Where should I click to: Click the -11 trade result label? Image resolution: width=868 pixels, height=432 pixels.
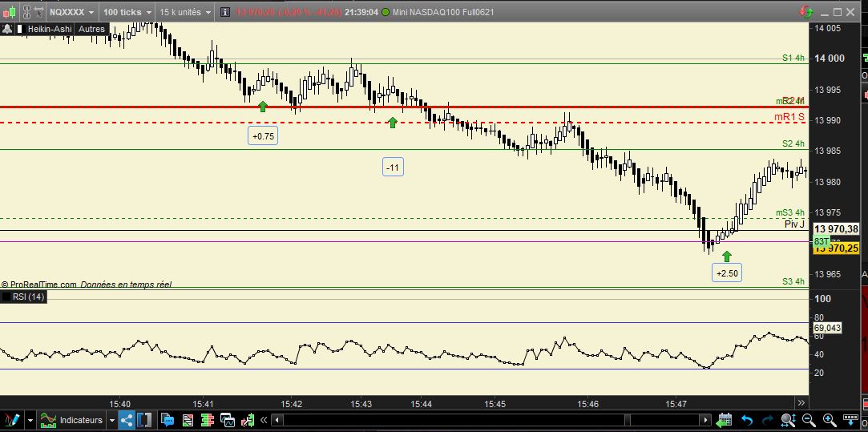click(x=393, y=168)
